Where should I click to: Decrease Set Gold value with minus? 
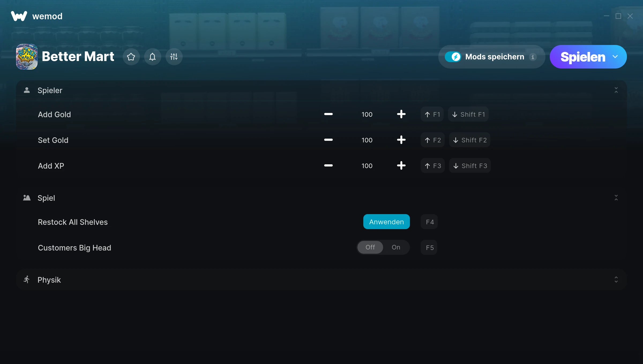point(328,140)
